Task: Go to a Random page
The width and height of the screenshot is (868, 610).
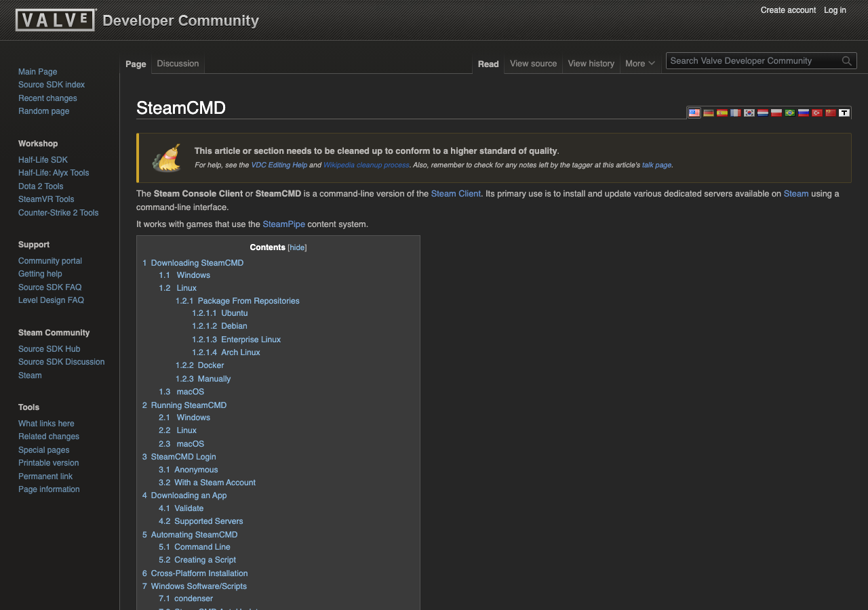Action: click(43, 111)
